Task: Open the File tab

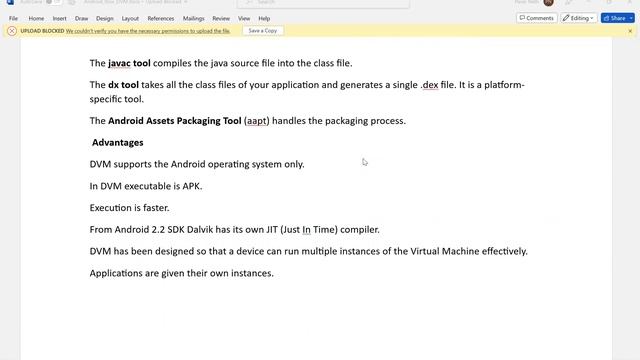Action: [x=13, y=18]
